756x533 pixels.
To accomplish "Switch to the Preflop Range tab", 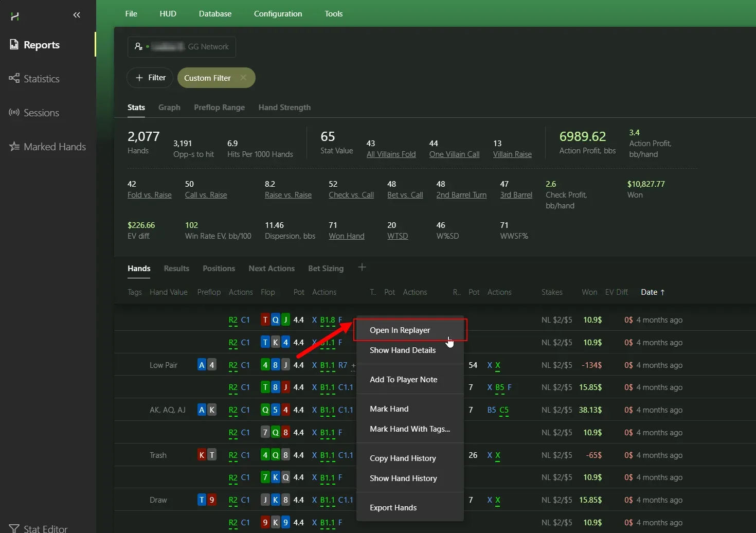I will click(x=219, y=108).
